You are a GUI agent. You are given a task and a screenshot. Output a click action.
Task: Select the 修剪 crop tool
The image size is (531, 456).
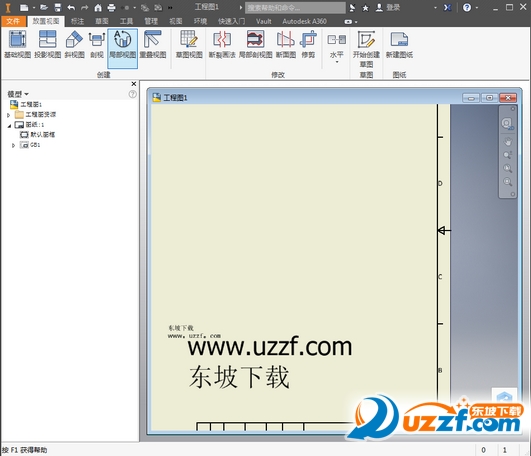point(308,44)
